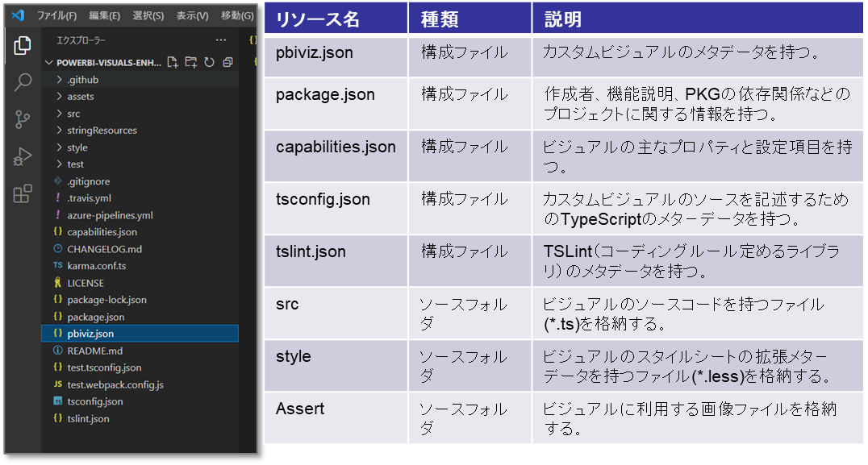868x465 pixels.
Task: Open the Run and Debug icon
Action: [x=22, y=156]
